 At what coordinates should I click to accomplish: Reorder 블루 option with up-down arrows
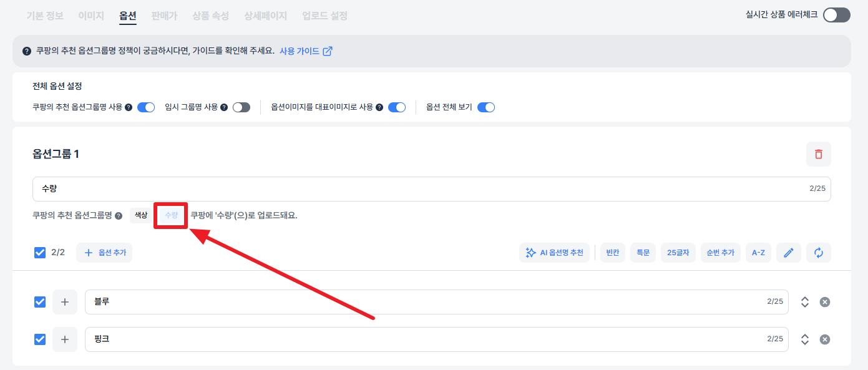tap(805, 302)
